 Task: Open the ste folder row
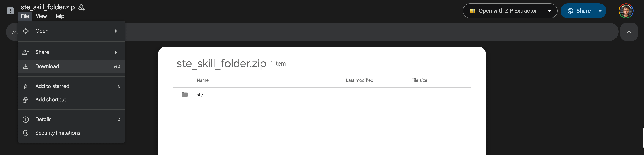pyautogui.click(x=322, y=95)
